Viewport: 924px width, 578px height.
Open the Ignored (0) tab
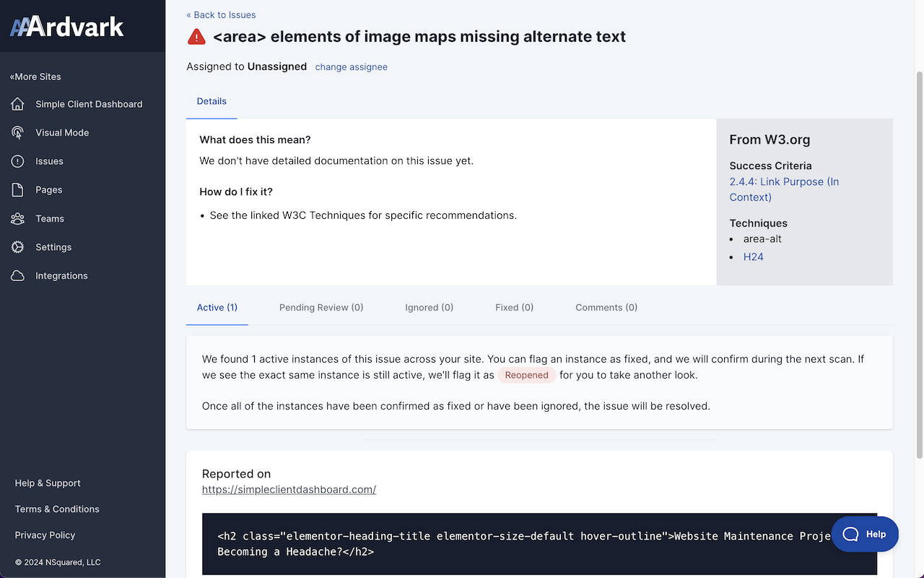[429, 307]
